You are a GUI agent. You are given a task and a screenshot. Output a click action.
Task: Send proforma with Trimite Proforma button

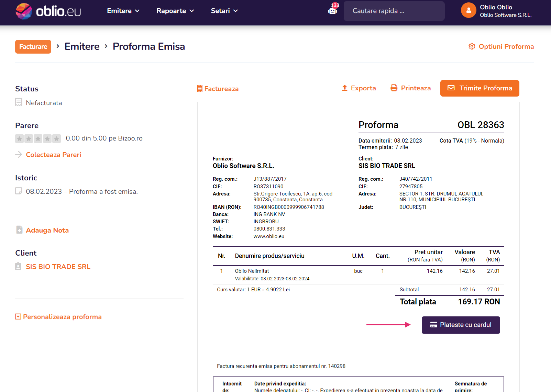tap(480, 88)
